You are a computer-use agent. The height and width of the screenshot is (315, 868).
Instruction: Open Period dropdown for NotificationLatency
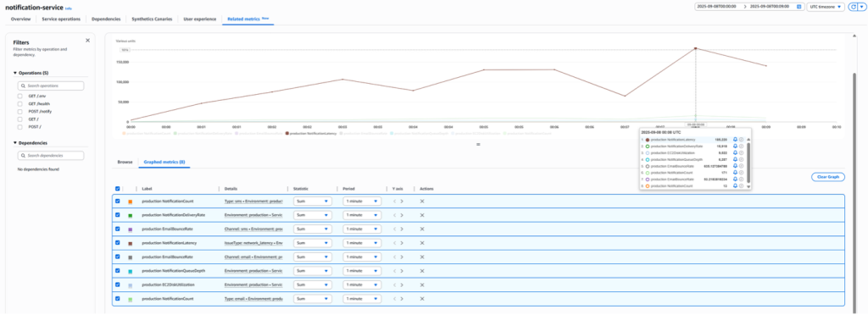(x=362, y=243)
